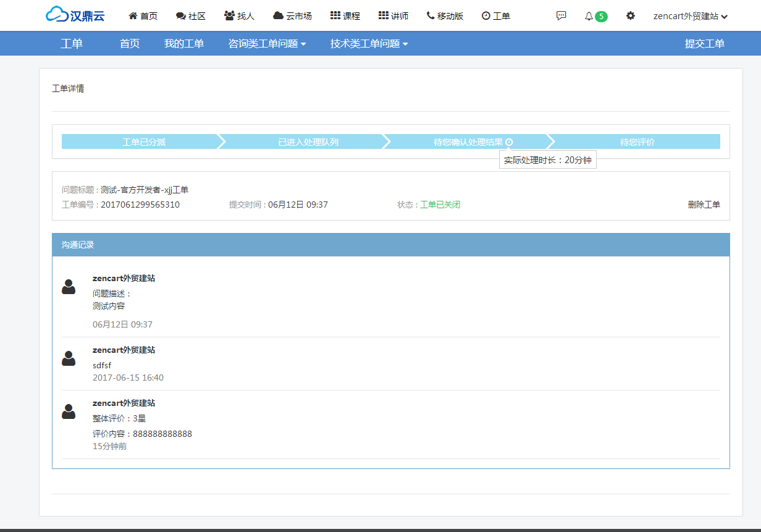The height and width of the screenshot is (532, 761).
Task: Select 我的工单 in the ticket navbar
Action: point(185,43)
